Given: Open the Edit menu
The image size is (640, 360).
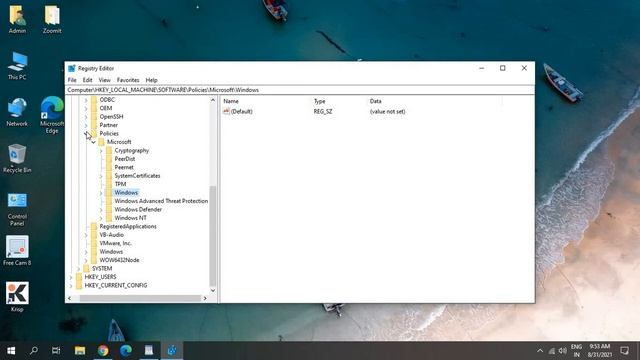Looking at the screenshot, I should click(x=87, y=80).
